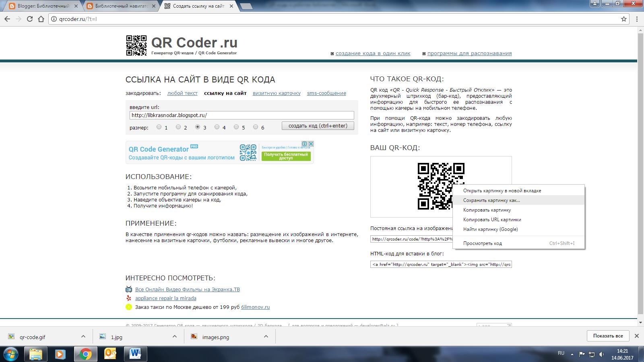Select size 1 radio button
Image resolution: width=644 pixels, height=362 pixels.
pos(159,127)
